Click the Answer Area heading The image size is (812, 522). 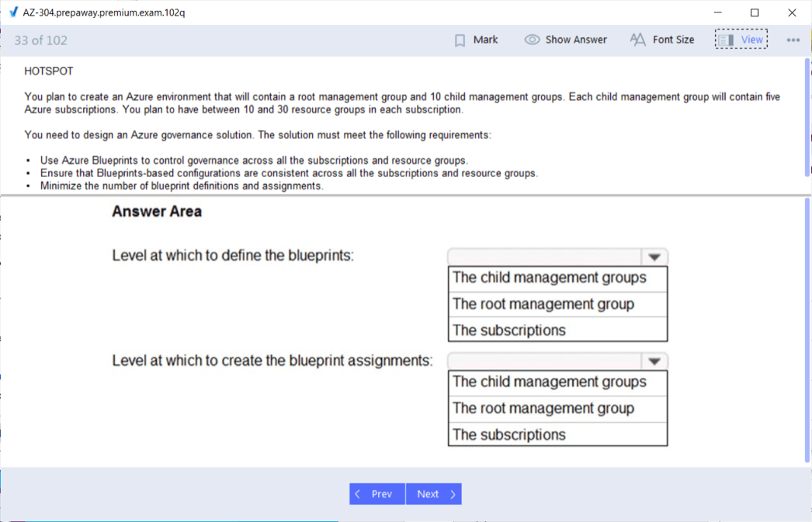tap(157, 211)
